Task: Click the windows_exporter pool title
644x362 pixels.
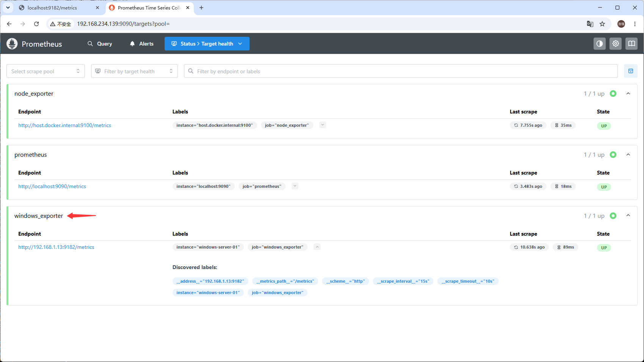Action: (39, 216)
